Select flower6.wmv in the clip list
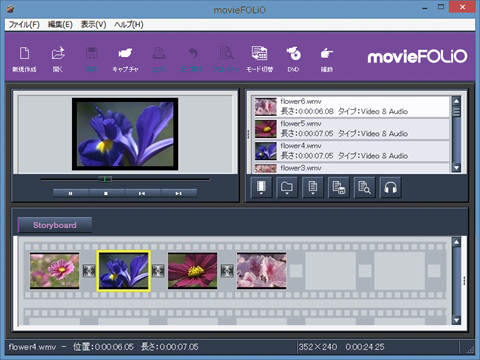 tap(351, 106)
